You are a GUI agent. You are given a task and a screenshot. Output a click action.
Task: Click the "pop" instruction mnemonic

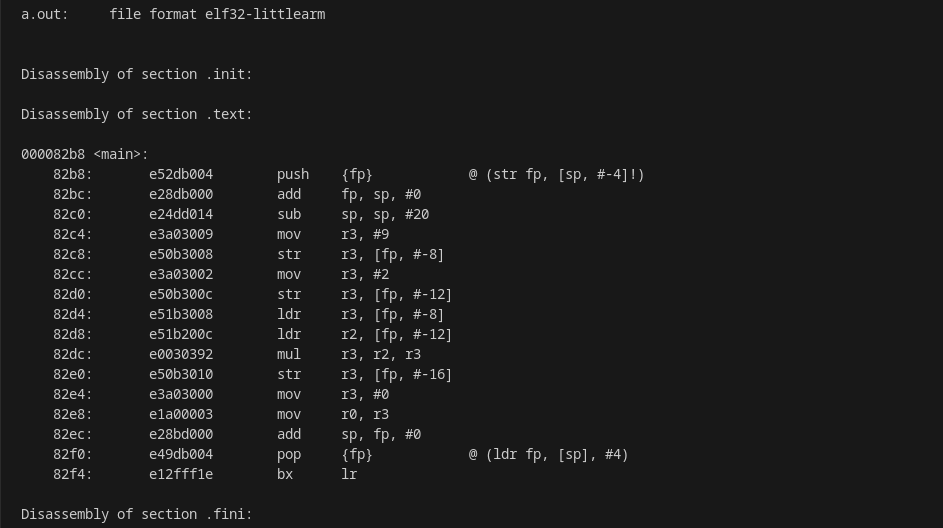289,454
